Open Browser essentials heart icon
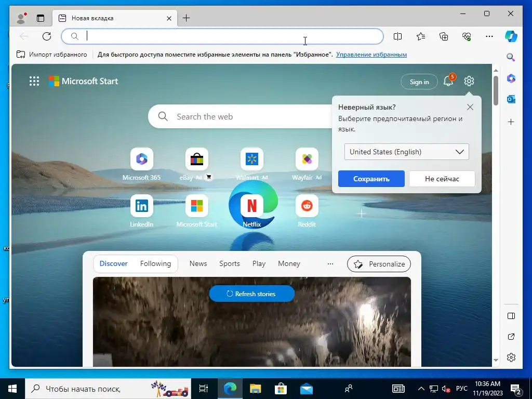The image size is (532, 399). coord(467,36)
